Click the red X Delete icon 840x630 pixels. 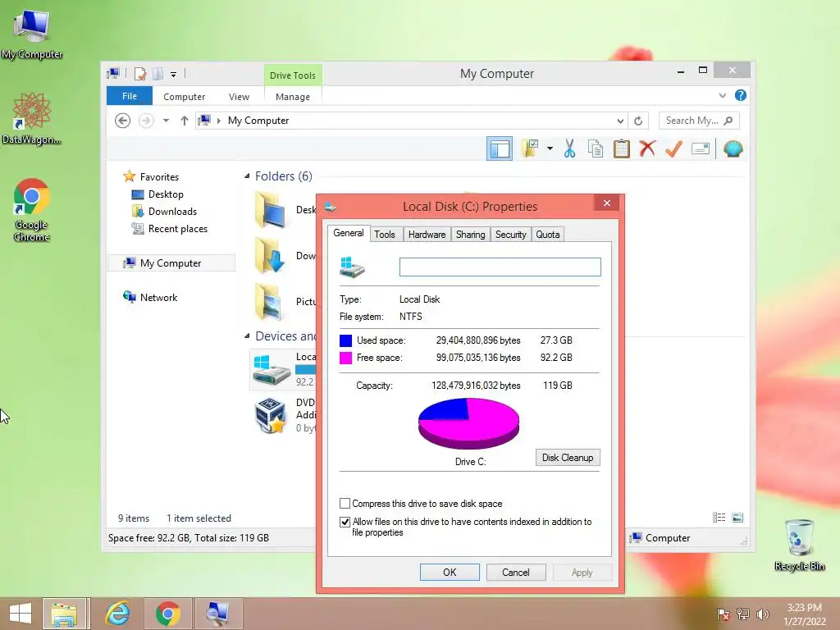click(x=647, y=148)
